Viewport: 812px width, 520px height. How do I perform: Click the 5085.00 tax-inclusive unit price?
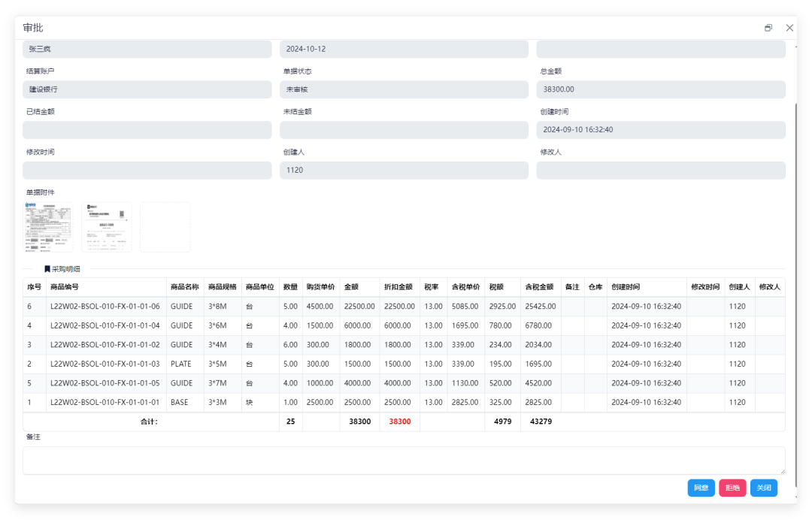(465, 307)
